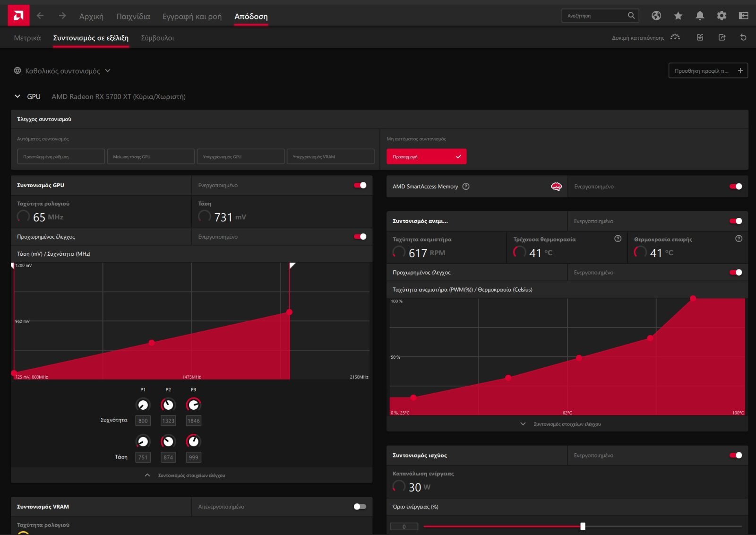Screen dimensions: 756x535
Task: Toggle GPU Προχωρημένος έλεγχος switch
Action: pos(360,236)
